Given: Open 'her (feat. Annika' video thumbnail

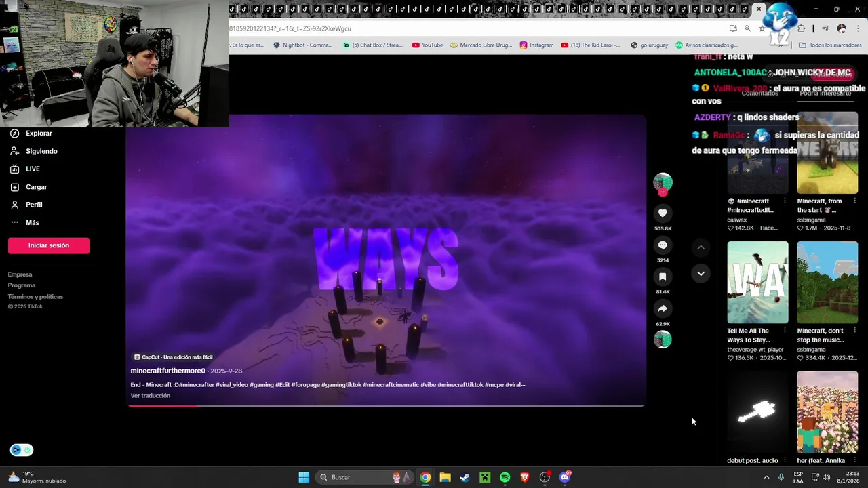Looking at the screenshot, I should click(x=827, y=412).
